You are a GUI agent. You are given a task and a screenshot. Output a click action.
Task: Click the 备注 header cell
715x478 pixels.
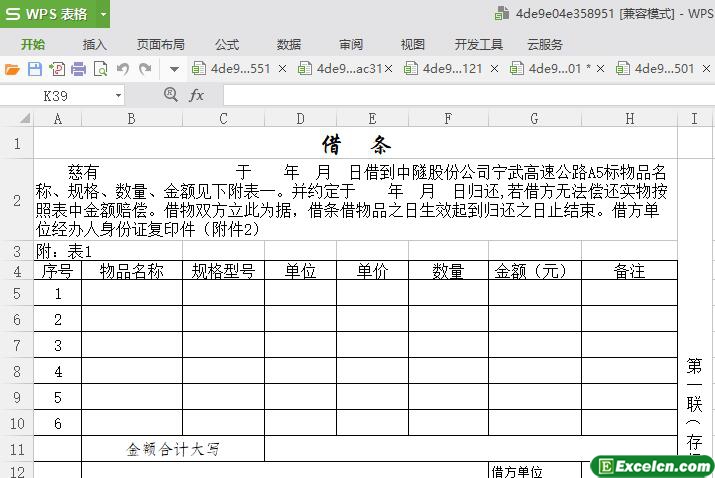coord(629,270)
